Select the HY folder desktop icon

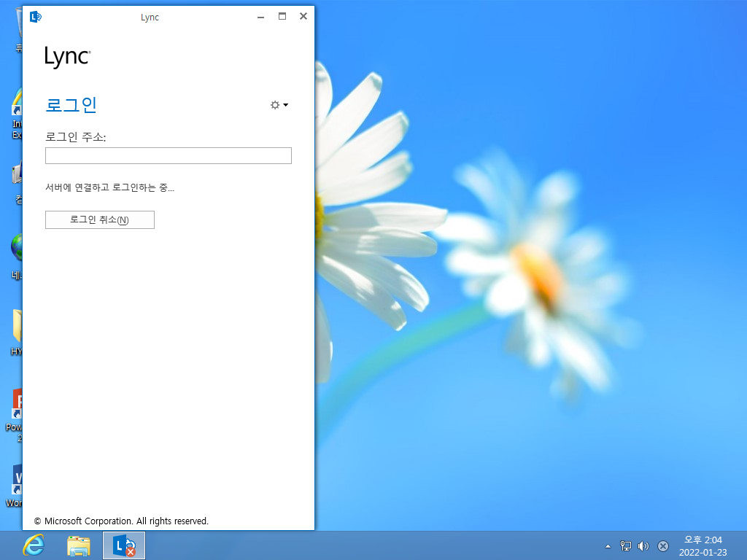(16, 332)
